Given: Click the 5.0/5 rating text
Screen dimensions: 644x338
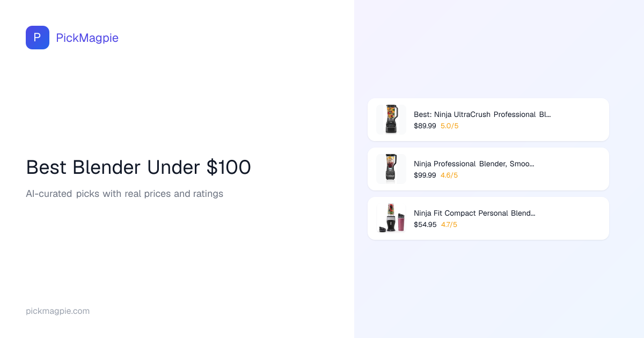Looking at the screenshot, I should pos(449,126).
